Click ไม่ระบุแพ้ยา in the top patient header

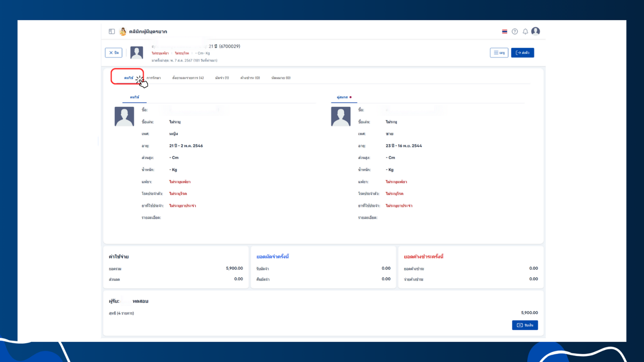[160, 53]
